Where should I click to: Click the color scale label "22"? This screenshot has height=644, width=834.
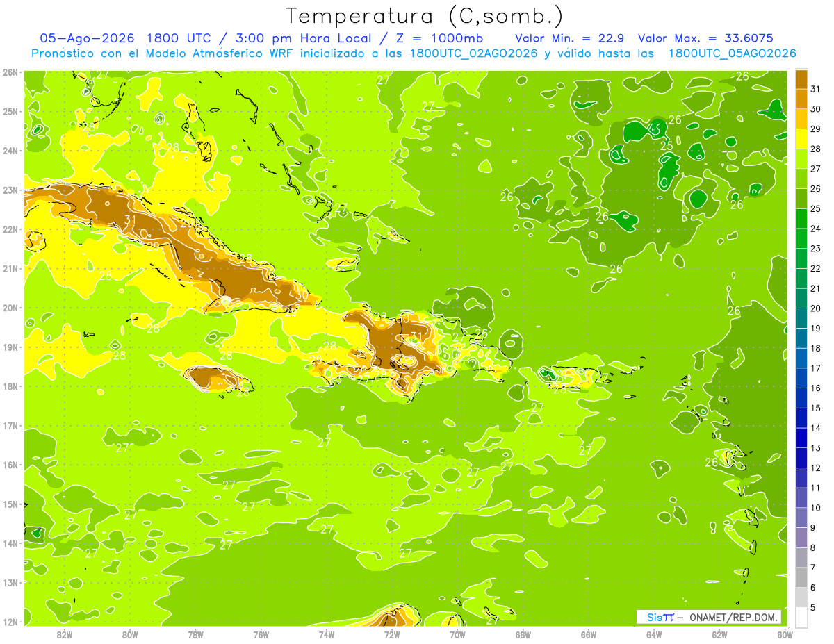tap(815, 268)
